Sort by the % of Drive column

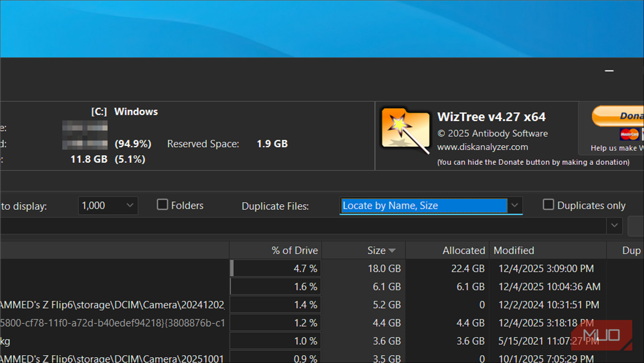(x=275, y=250)
